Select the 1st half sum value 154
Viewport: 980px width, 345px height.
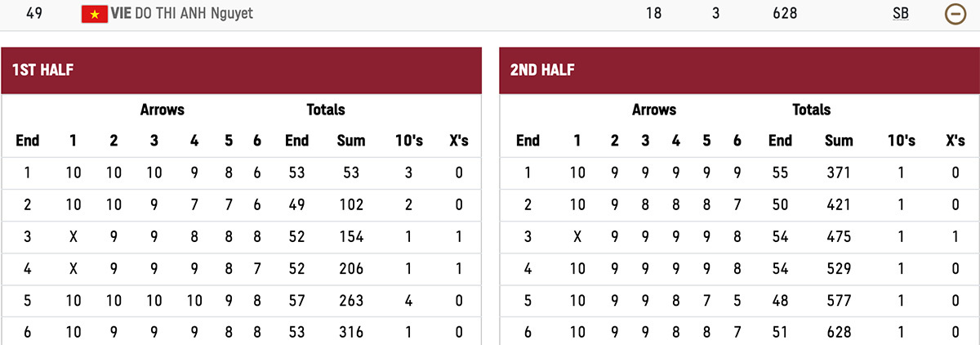pyautogui.click(x=351, y=236)
